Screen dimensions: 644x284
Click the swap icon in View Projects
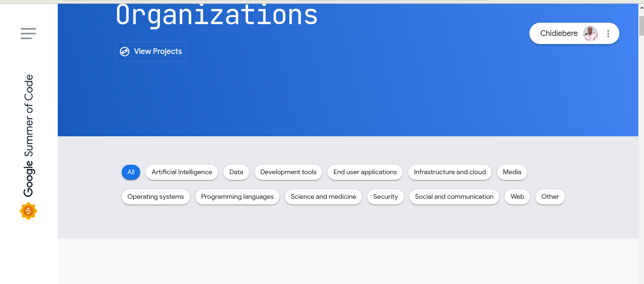tap(125, 52)
